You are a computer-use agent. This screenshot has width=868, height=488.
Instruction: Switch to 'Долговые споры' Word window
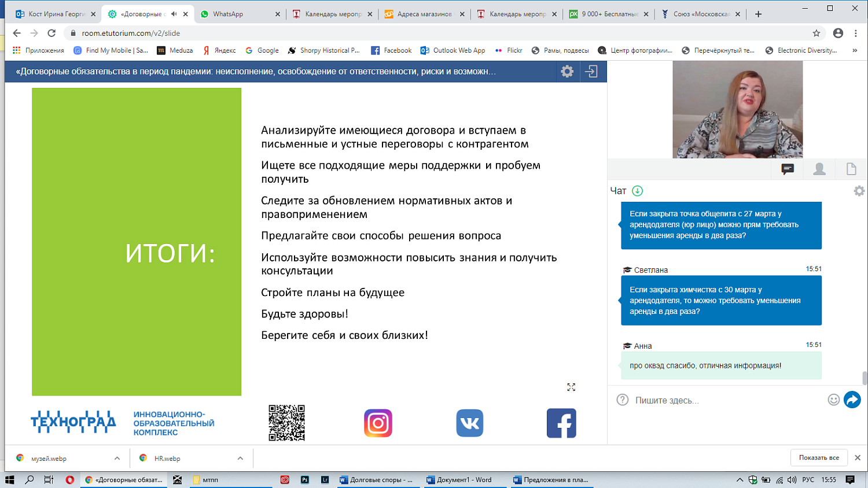click(x=377, y=479)
